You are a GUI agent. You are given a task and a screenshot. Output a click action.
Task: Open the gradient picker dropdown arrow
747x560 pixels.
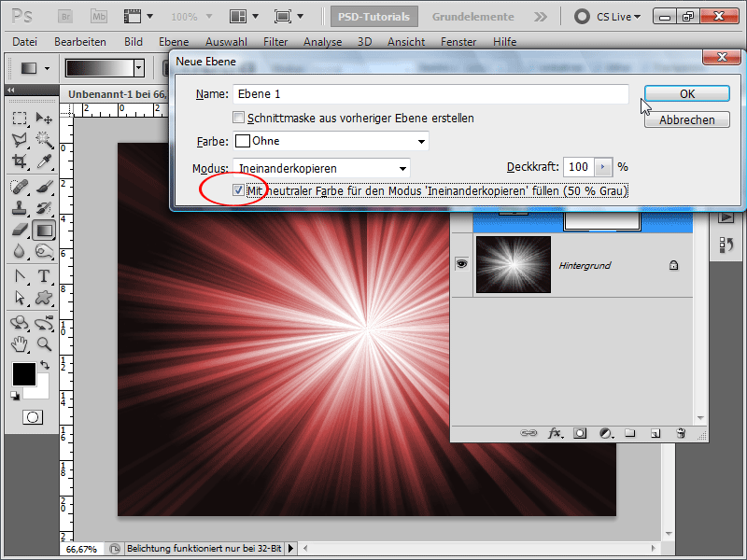click(x=138, y=68)
